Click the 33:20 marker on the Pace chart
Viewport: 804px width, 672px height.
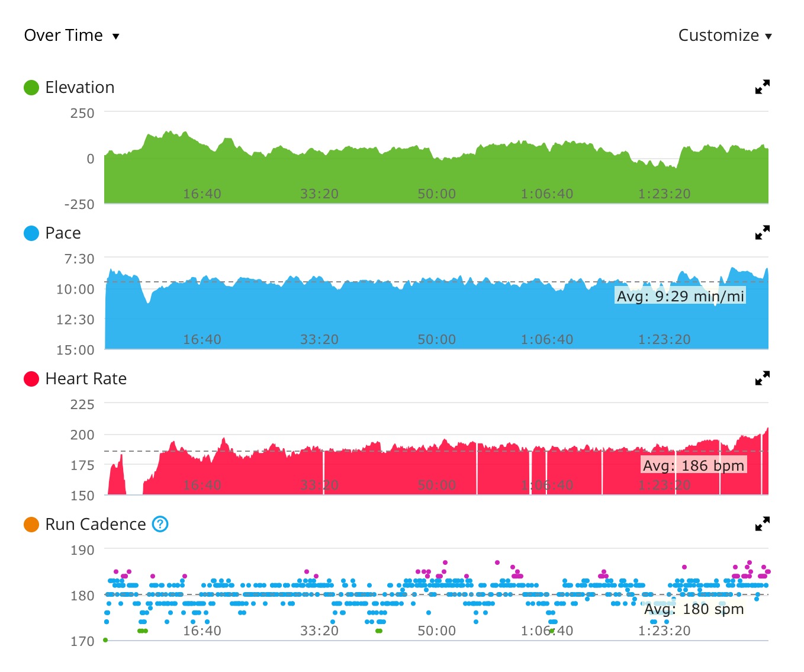(320, 339)
